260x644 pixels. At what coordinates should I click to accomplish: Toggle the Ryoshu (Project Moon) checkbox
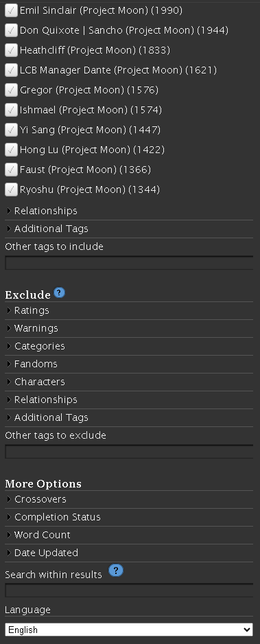pyautogui.click(x=11, y=189)
